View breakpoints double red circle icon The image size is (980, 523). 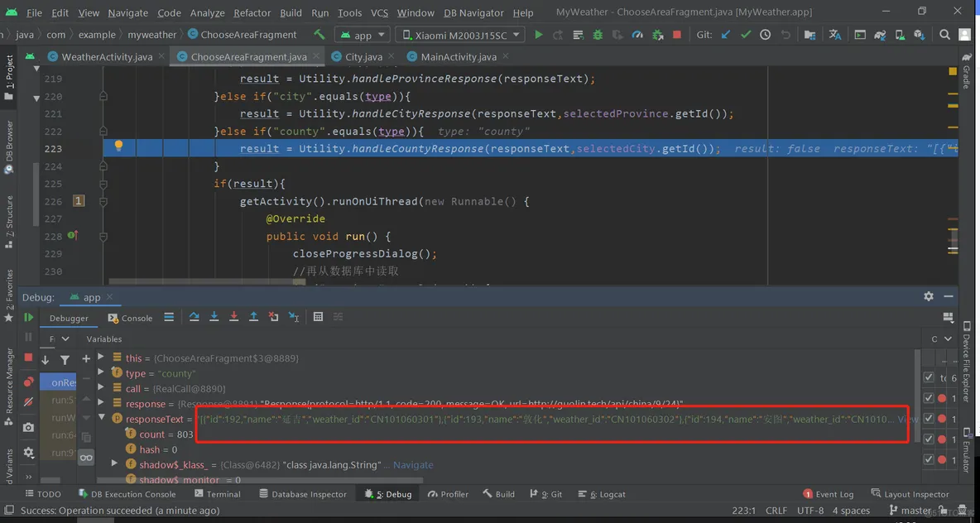tap(28, 381)
